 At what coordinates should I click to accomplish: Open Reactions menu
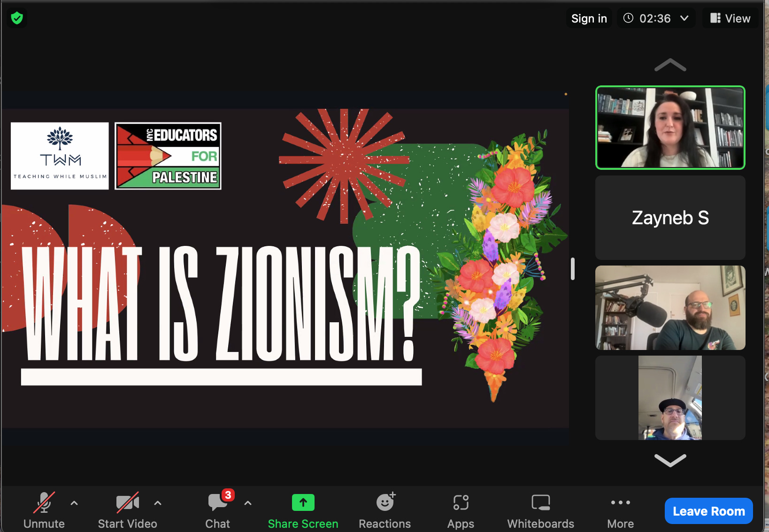(385, 510)
